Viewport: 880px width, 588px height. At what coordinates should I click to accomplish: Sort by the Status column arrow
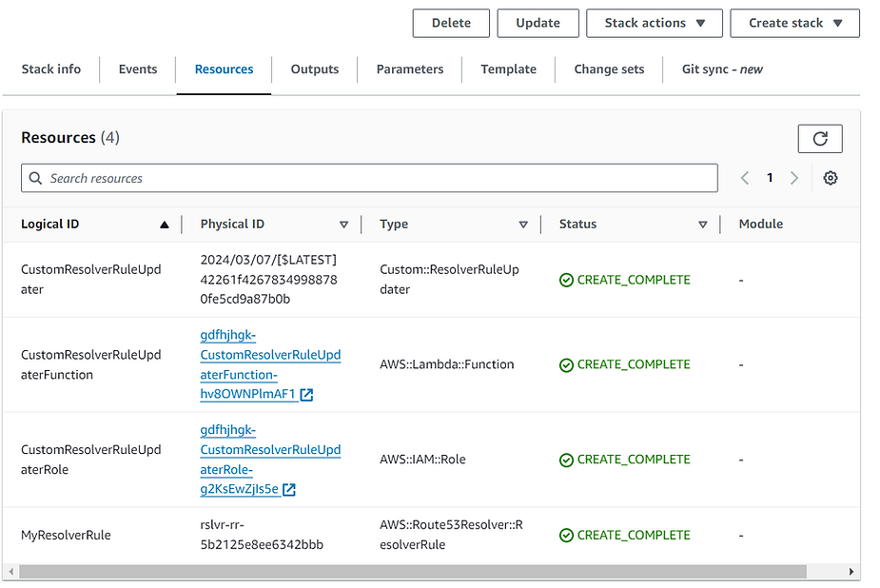pyautogui.click(x=702, y=225)
